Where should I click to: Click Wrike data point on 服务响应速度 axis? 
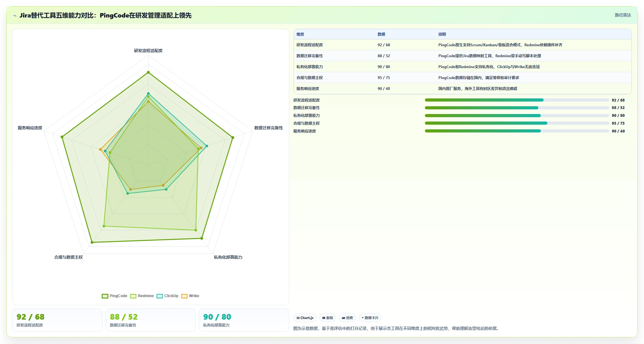100,149
